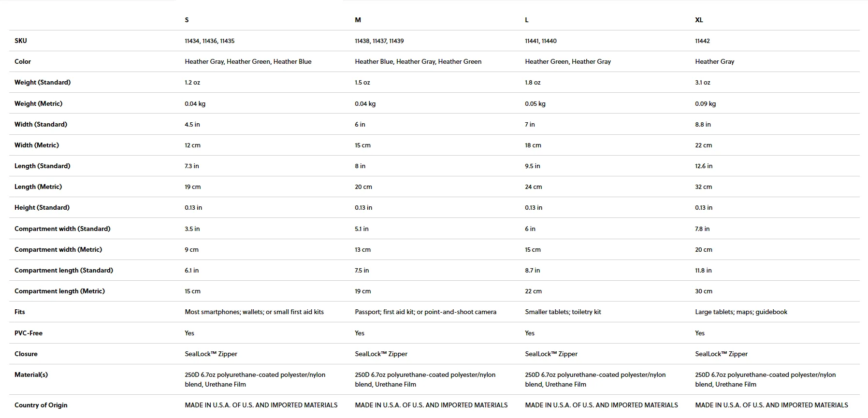Click 'Large tablets; maps; guidebook' text
This screenshot has height=418, width=868.
741,312
